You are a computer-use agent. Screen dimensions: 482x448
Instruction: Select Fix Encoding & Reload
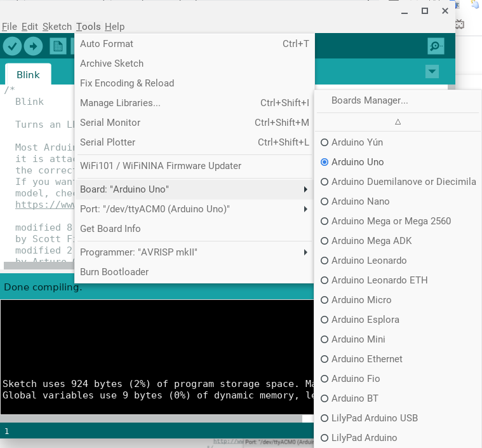pyautogui.click(x=194, y=83)
